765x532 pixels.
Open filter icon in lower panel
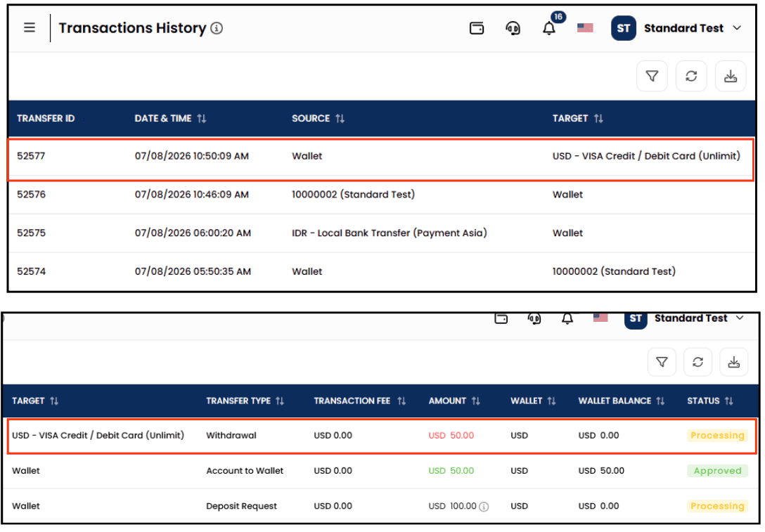(x=662, y=362)
